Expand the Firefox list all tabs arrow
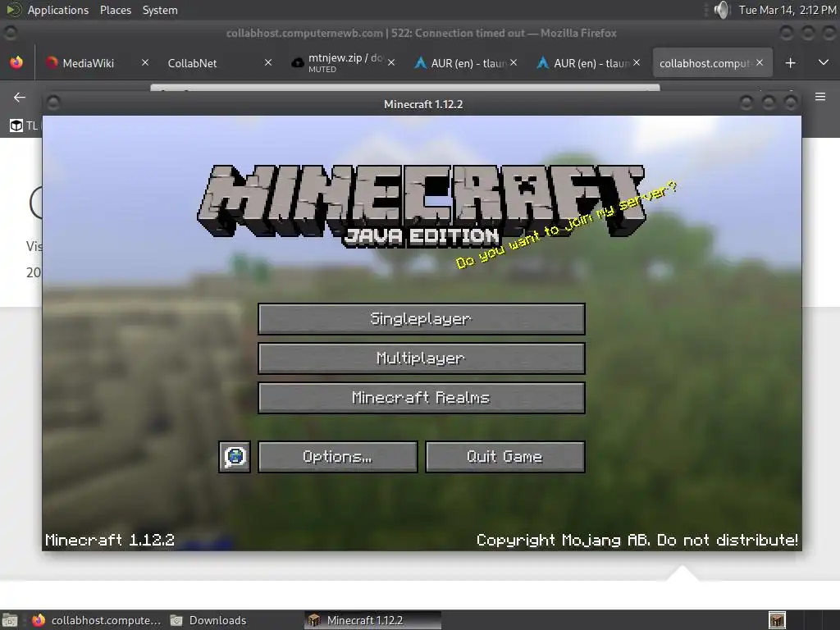Image resolution: width=840 pixels, height=630 pixels. [x=824, y=62]
